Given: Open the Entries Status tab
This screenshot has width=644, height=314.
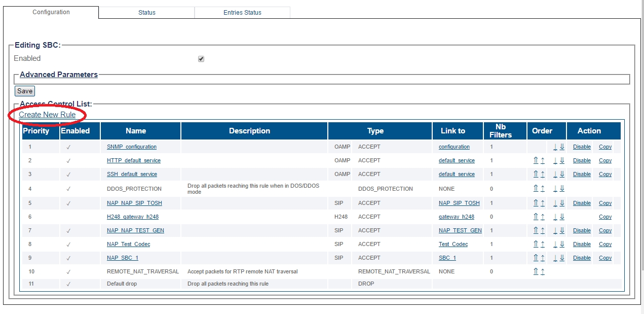Looking at the screenshot, I should 242,13.
